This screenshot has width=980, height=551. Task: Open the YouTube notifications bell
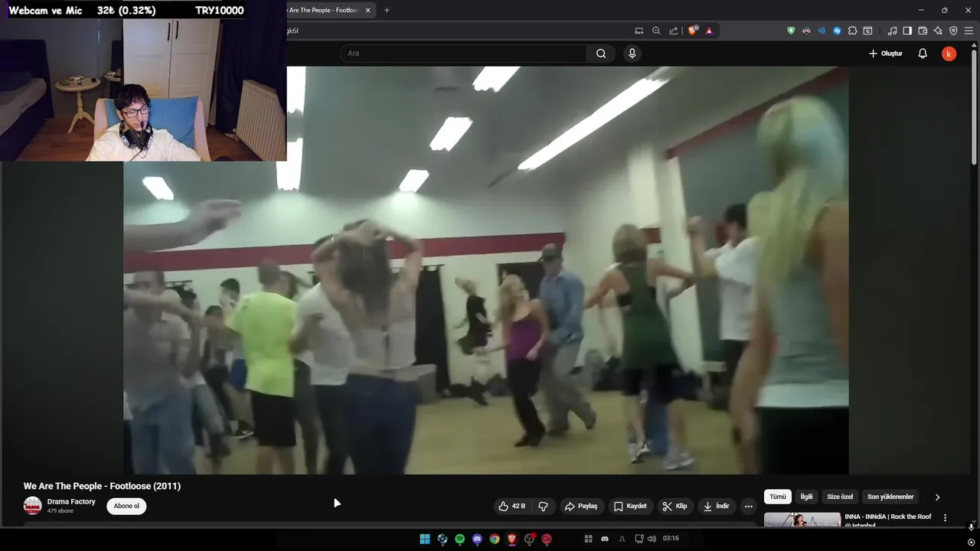coord(923,54)
